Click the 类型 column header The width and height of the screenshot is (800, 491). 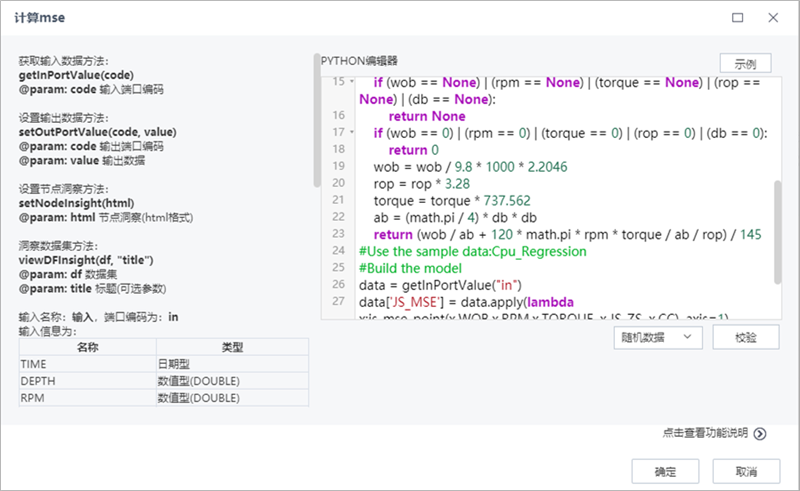point(231,347)
